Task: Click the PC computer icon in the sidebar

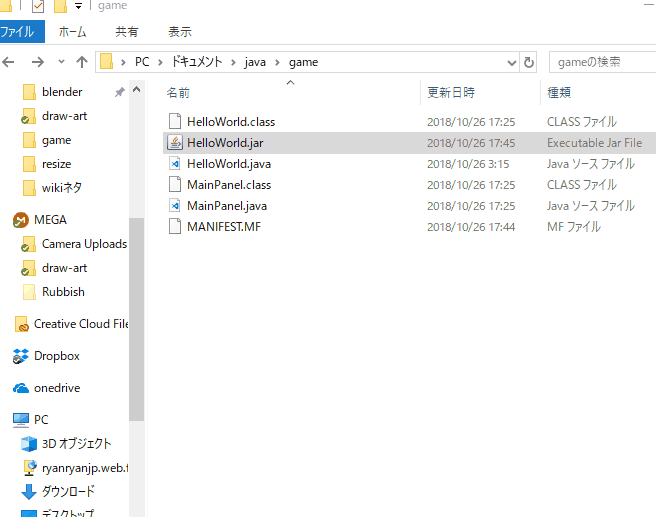Action: click(x=21, y=420)
